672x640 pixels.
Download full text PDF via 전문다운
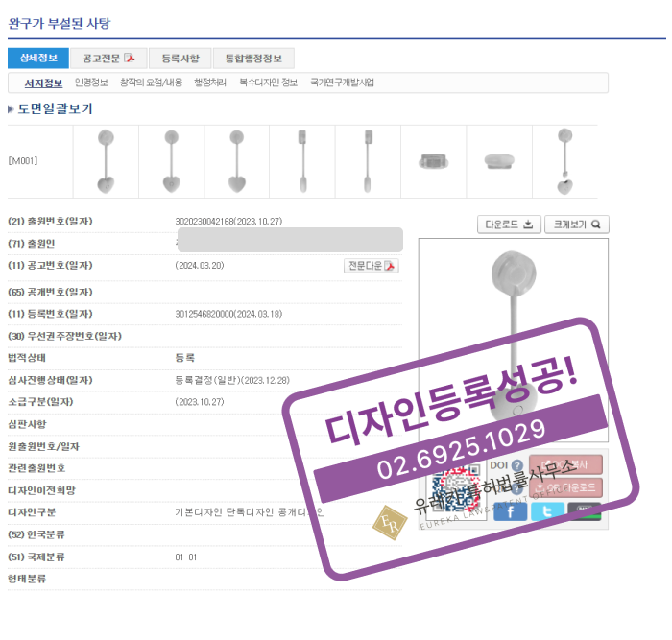tap(372, 266)
